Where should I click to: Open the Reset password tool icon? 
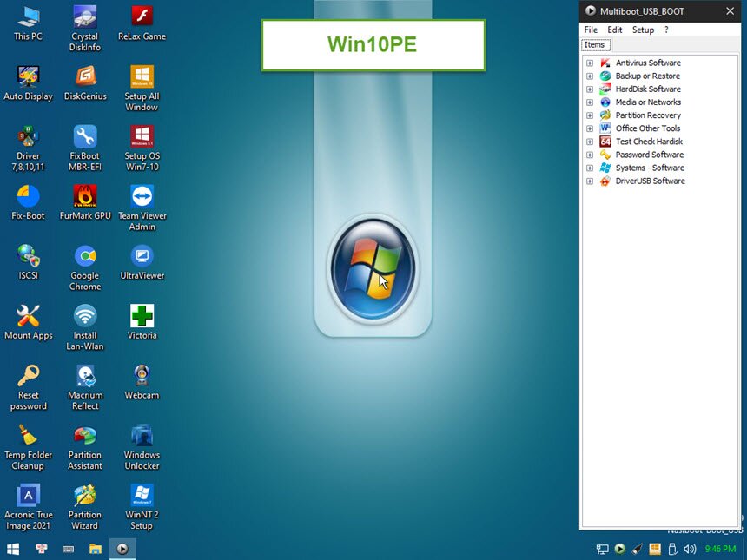(28, 387)
